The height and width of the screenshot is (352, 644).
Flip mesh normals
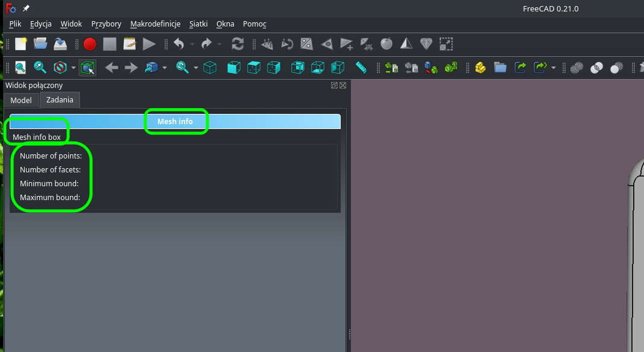[287, 43]
